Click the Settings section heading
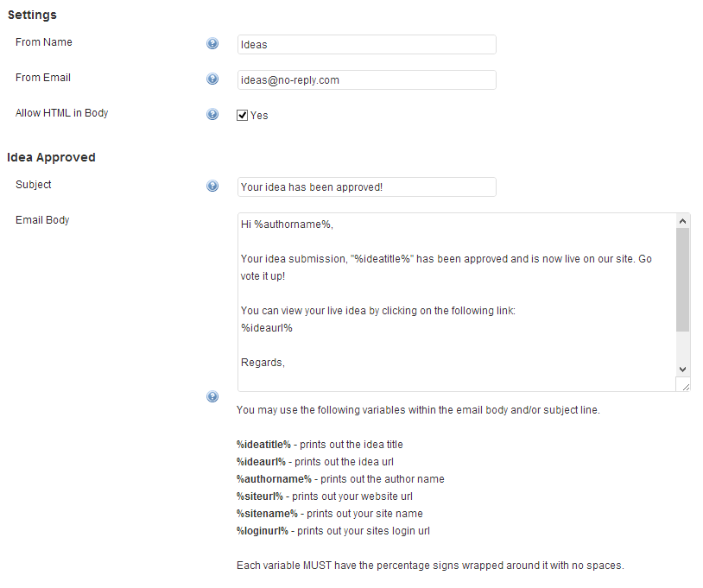The height and width of the screenshot is (588, 703). click(x=32, y=15)
